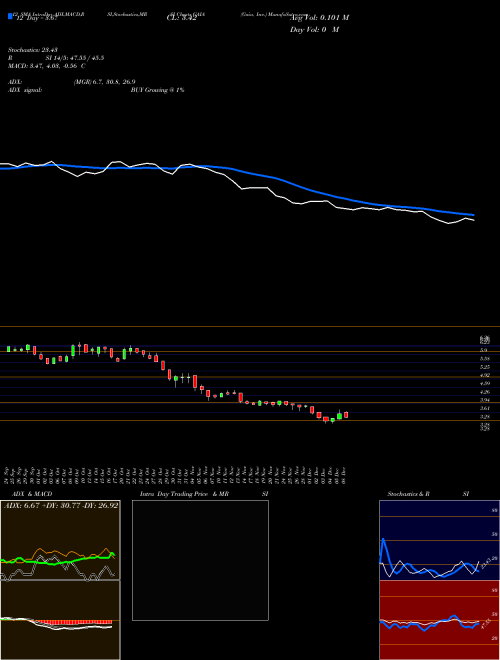Click the 3.61 price axis label
Image resolution: width=500 pixels, height=660 pixels.
(x=485, y=408)
